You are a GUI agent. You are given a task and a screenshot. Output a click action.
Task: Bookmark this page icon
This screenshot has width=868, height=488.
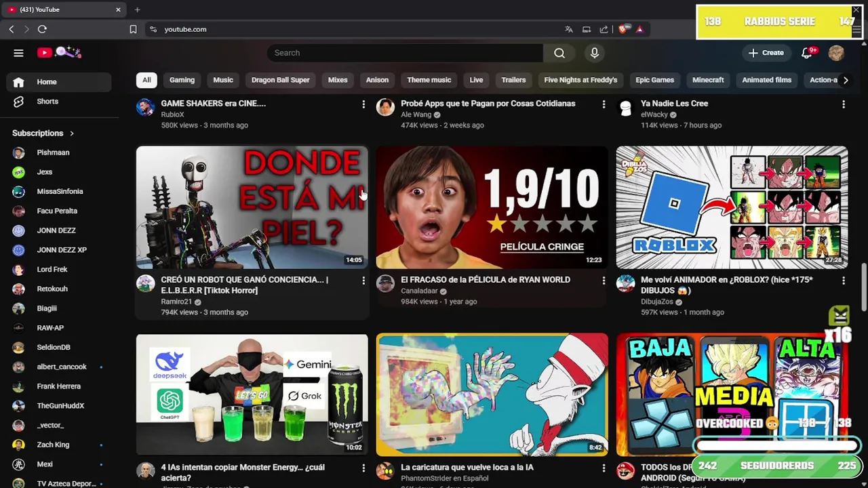click(133, 29)
